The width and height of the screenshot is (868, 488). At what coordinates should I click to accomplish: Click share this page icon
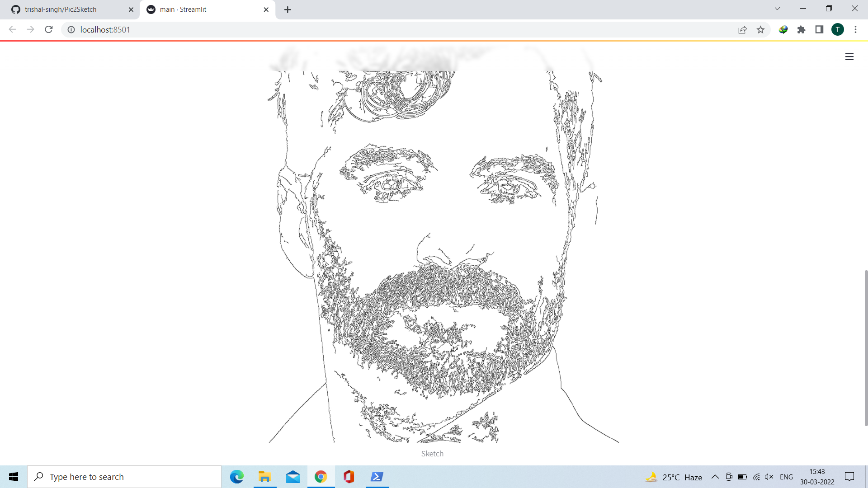742,30
